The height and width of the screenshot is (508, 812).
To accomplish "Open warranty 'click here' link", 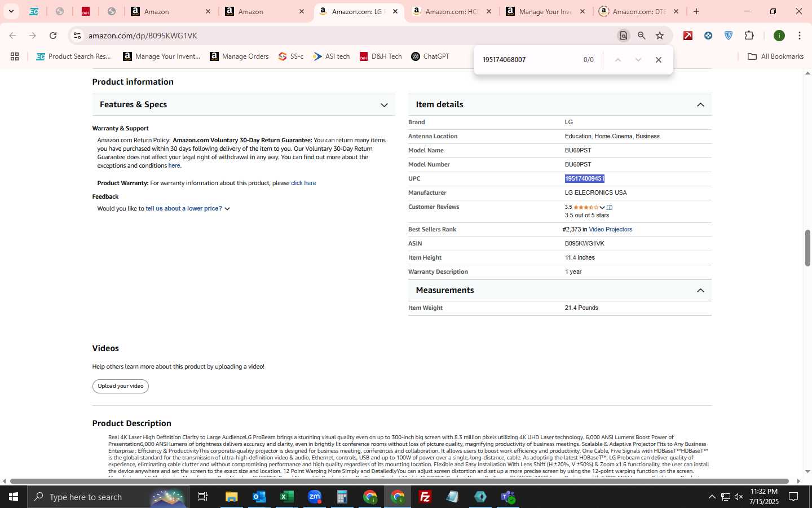I will pos(303,183).
